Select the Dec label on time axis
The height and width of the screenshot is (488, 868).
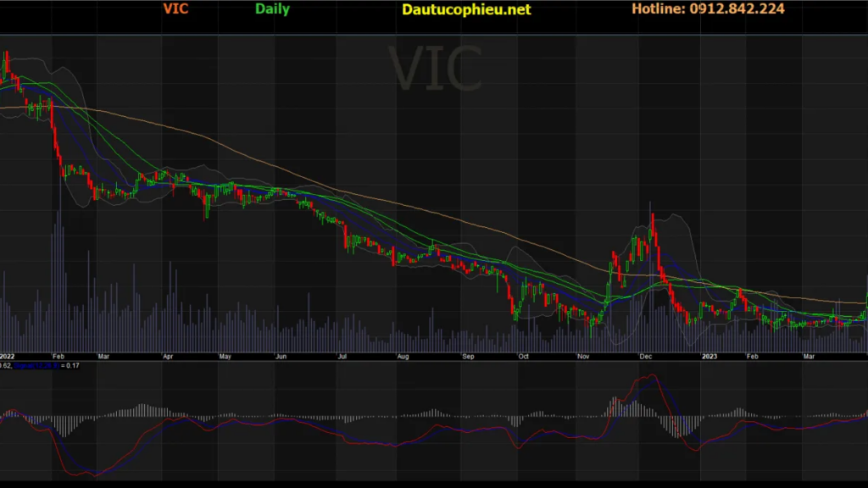(x=645, y=357)
